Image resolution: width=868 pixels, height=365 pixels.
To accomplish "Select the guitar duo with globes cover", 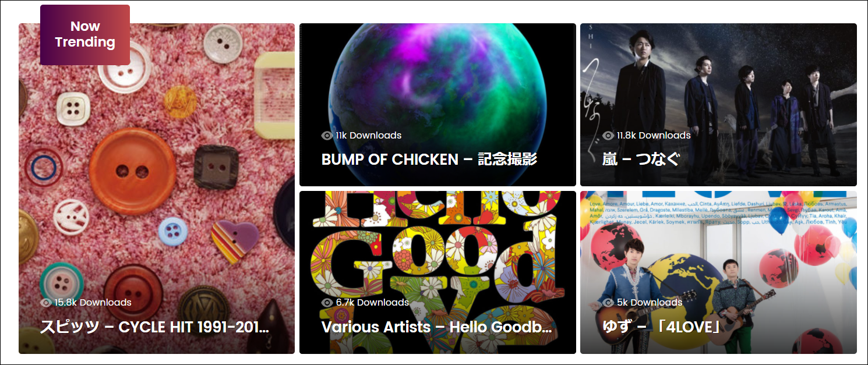I will click(x=718, y=272).
